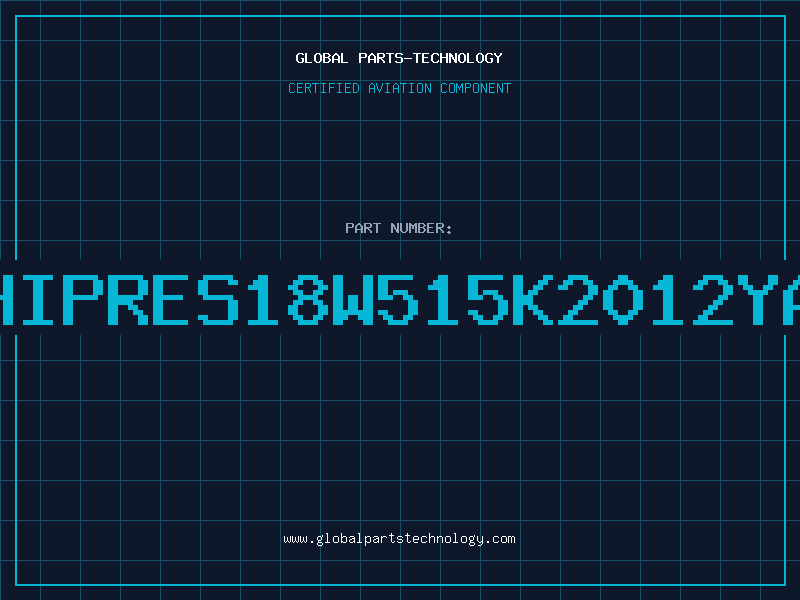The height and width of the screenshot is (600, 800).
Task: Click the large part number HIPRES18W515K2012YA
Action: coord(400,299)
